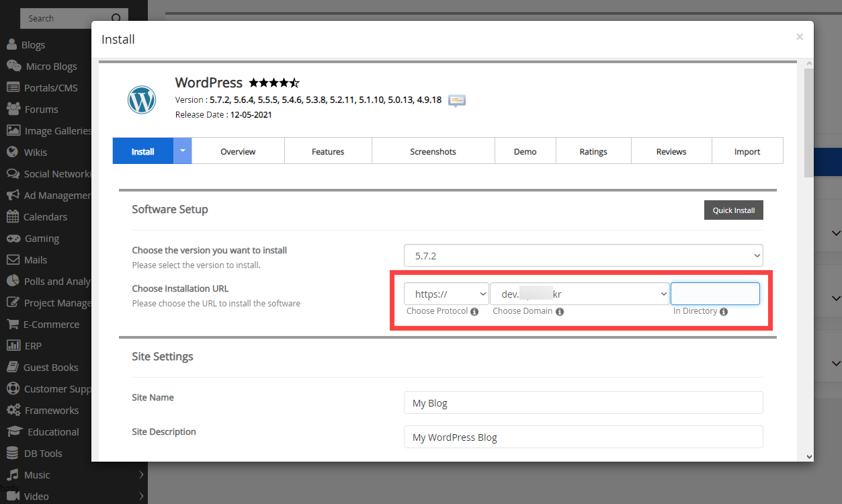The image size is (842, 504).
Task: Open the Educational category link
Action: (53, 431)
